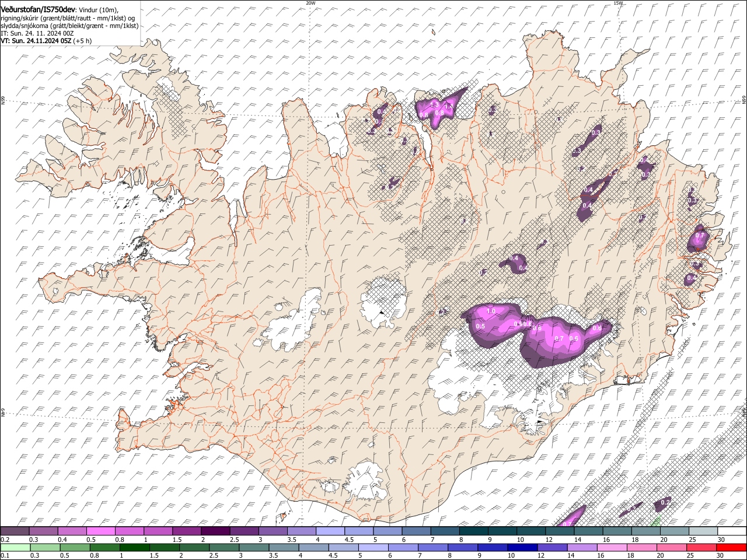The height and width of the screenshot is (560, 747).
Task: Click the '1.0' precipitation value on the map
Action: point(491,311)
